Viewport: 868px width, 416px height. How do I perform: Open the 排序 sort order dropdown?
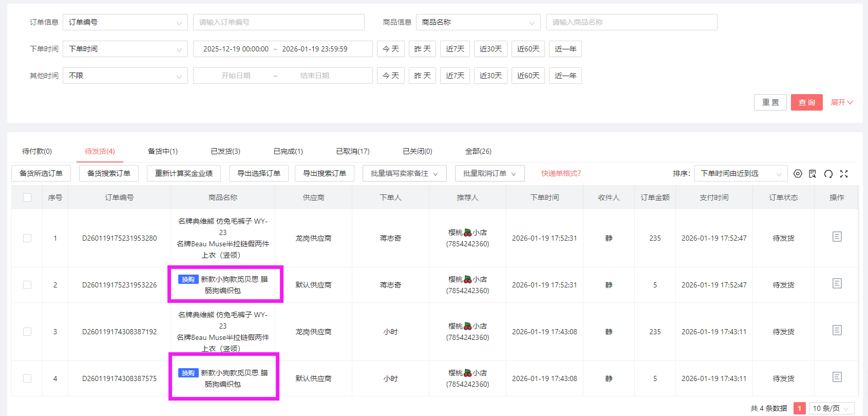740,174
